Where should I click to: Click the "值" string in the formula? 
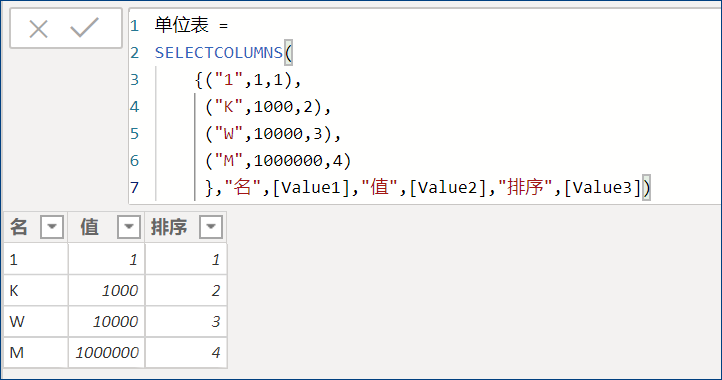pos(379,188)
